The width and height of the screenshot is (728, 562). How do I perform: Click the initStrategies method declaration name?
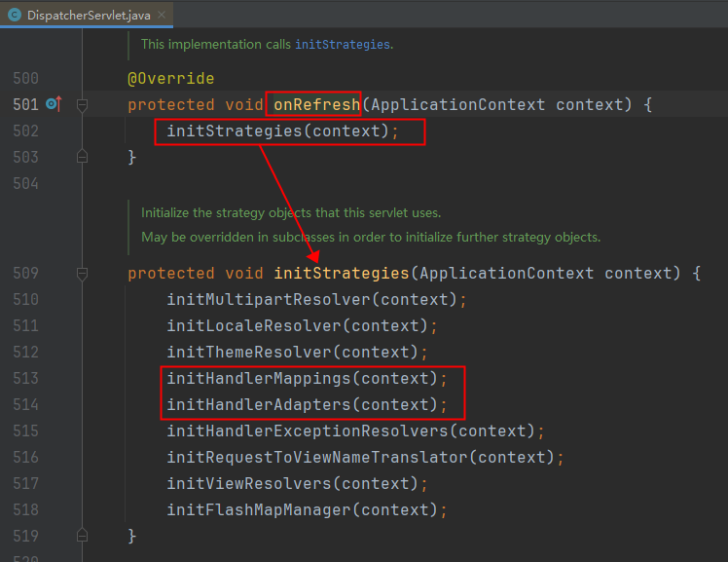click(x=342, y=273)
